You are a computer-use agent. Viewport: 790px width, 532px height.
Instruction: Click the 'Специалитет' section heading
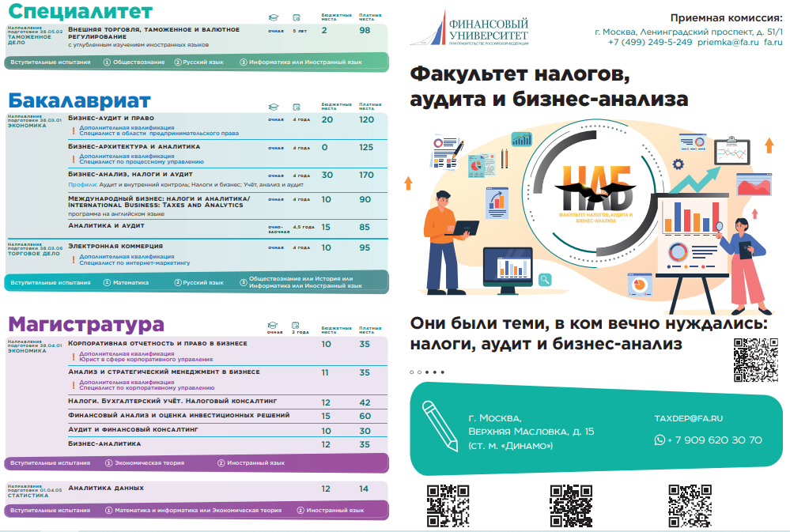(x=81, y=11)
